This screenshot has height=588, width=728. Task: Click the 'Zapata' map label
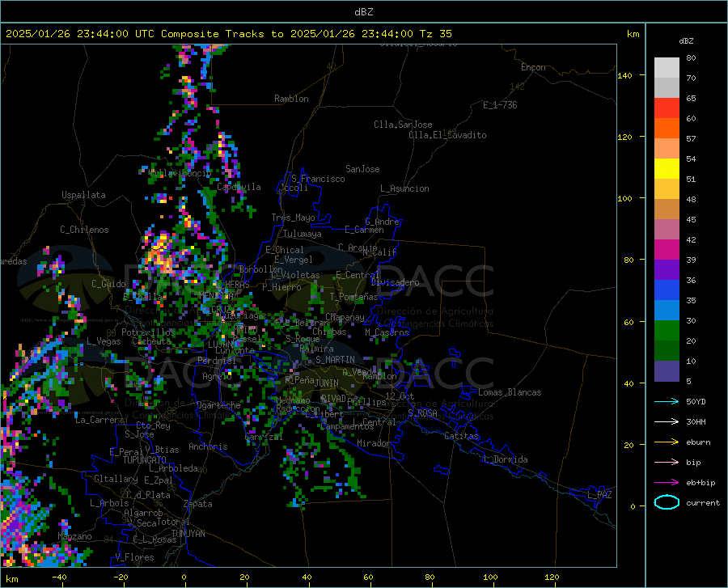[198, 504]
